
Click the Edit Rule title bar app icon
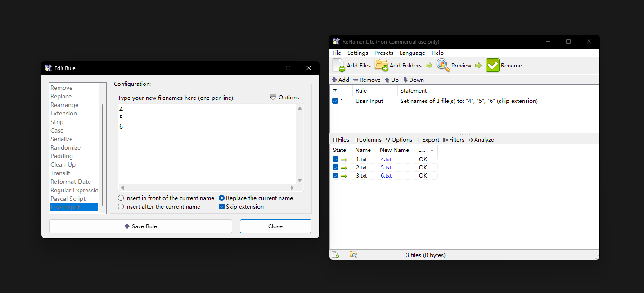pos(49,68)
